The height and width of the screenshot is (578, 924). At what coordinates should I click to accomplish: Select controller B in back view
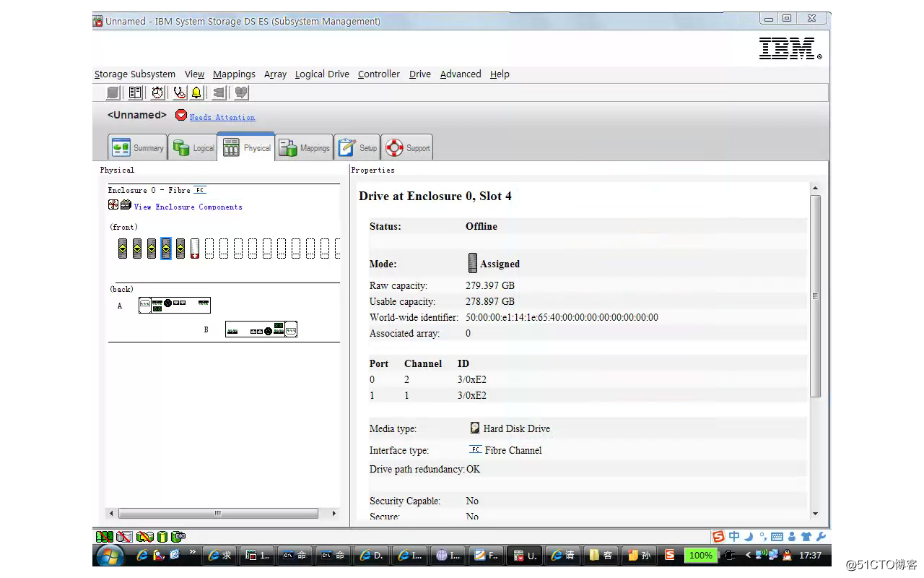tap(261, 330)
